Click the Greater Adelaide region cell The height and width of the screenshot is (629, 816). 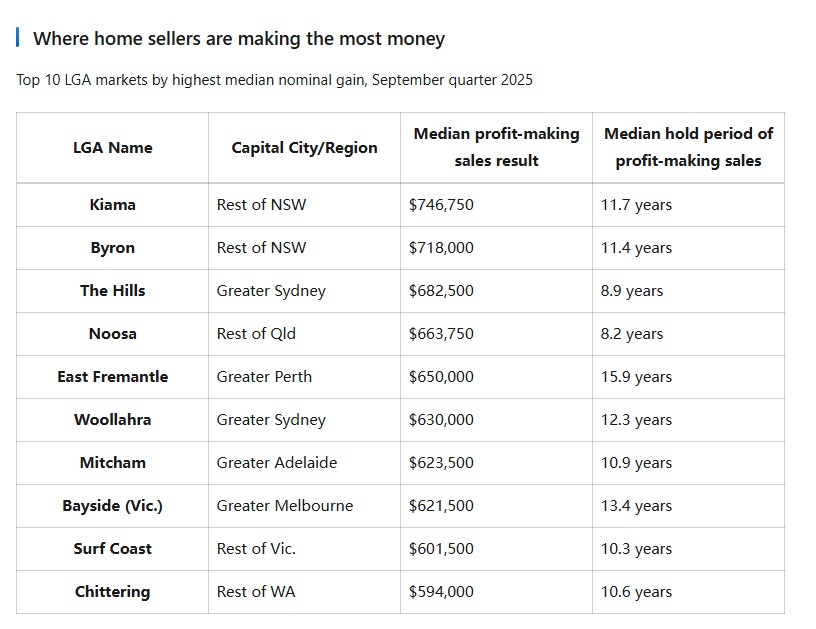[x=277, y=463]
